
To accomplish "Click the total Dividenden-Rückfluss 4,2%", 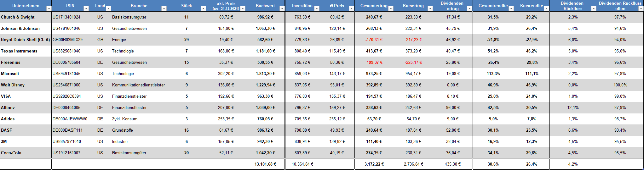I will (573, 164).
